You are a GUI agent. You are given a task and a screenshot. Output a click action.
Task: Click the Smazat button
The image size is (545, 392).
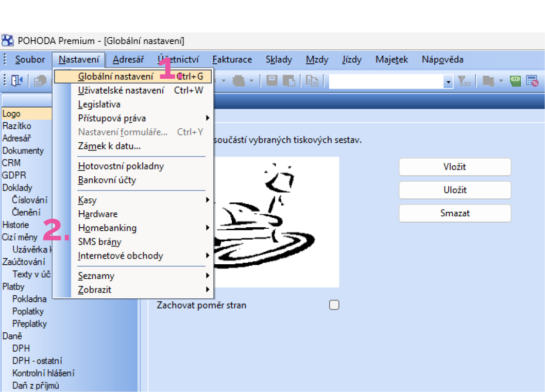click(x=455, y=213)
